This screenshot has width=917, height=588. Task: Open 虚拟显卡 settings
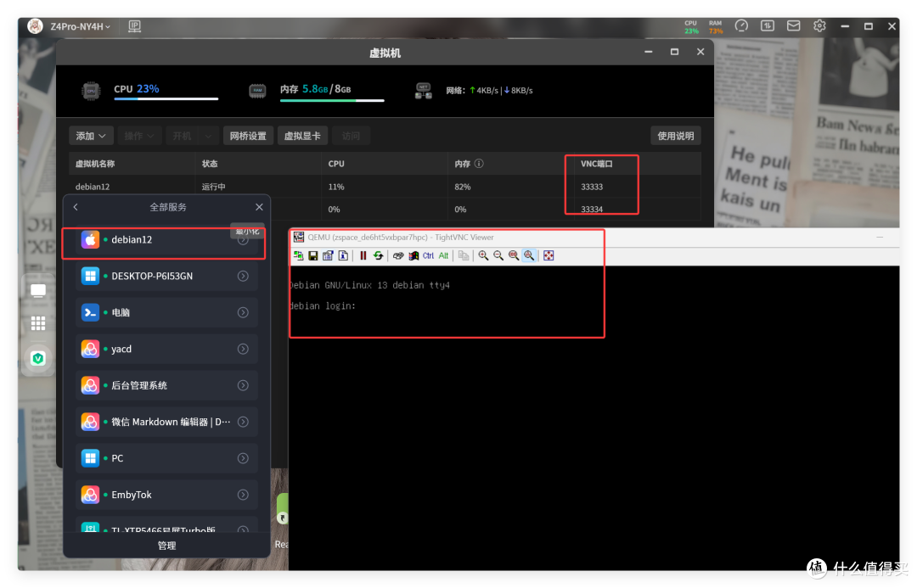pos(302,136)
